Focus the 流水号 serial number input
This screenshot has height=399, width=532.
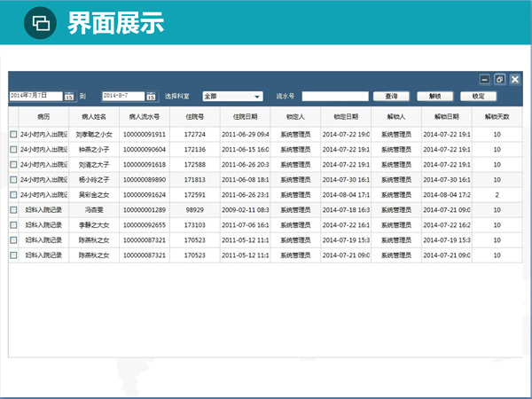click(x=335, y=97)
